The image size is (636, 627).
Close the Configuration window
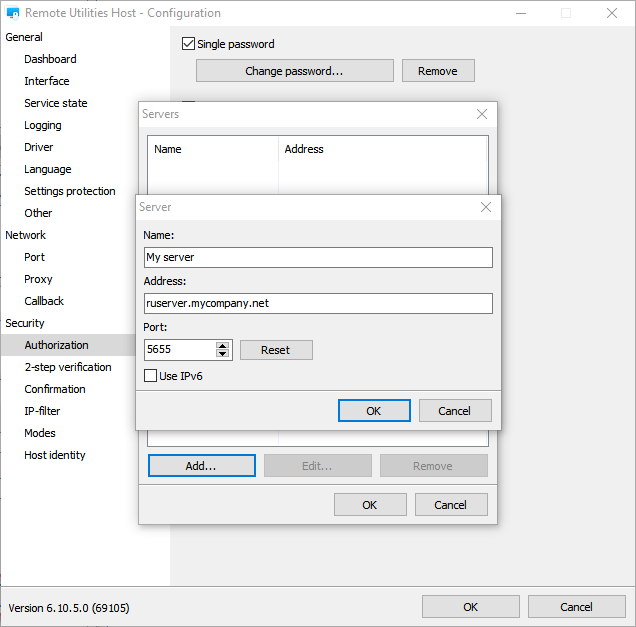(x=612, y=13)
